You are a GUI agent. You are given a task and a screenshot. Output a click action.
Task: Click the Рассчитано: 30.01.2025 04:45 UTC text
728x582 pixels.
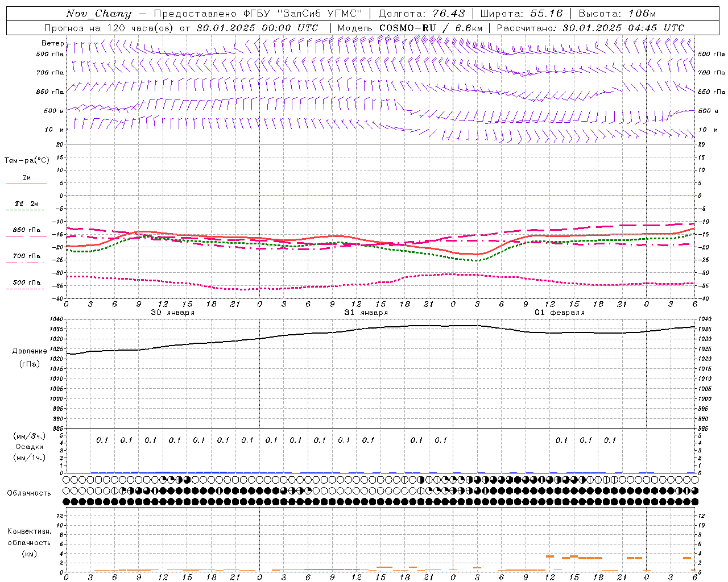coord(590,28)
